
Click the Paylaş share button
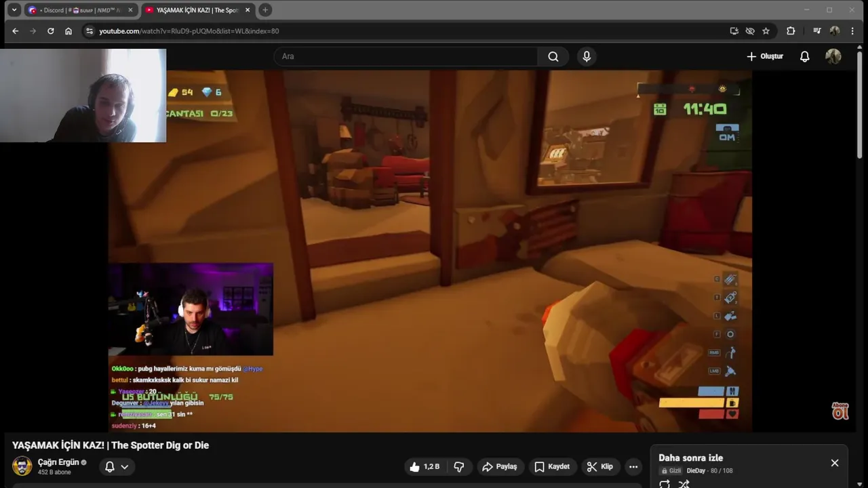499,466
